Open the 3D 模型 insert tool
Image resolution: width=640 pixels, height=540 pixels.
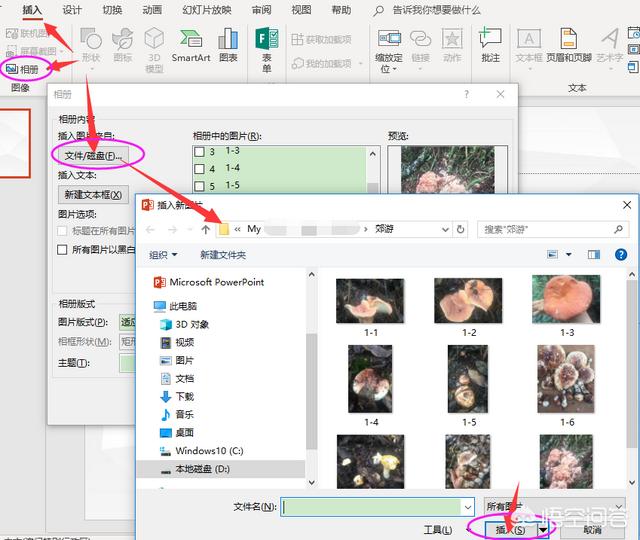click(154, 50)
